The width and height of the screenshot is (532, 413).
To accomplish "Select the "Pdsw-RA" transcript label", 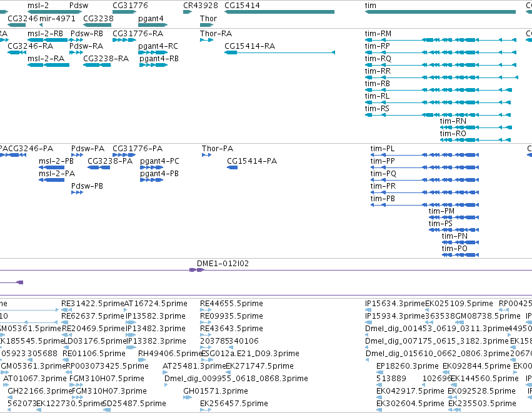I will click(86, 46).
